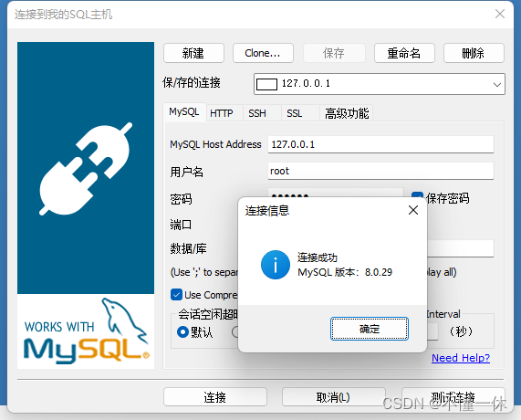The width and height of the screenshot is (521, 420).
Task: Click the 端口 (port) label
Action: 181,225
